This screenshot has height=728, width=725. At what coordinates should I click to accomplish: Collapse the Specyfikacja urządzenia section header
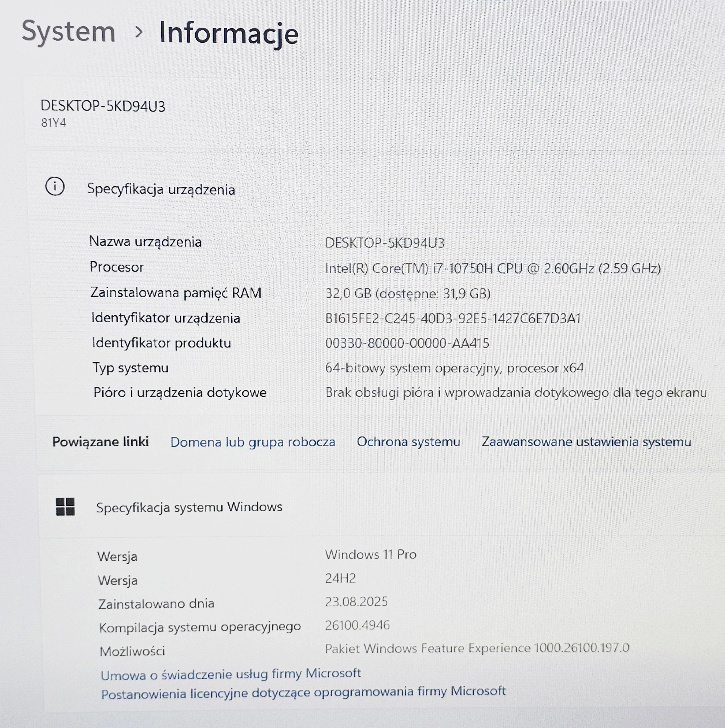pyautogui.click(x=161, y=189)
